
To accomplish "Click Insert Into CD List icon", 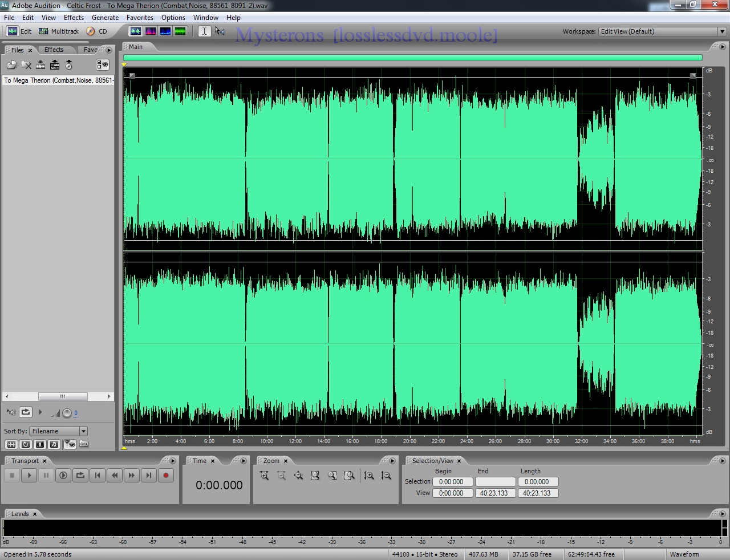I will tap(69, 65).
